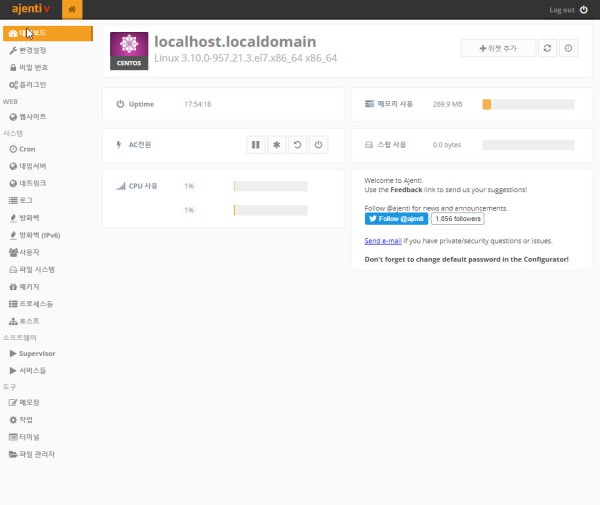Open 방화벽 (IPv6) firewall page
Image resolution: width=600 pixels, height=505 pixels.
tap(34, 235)
